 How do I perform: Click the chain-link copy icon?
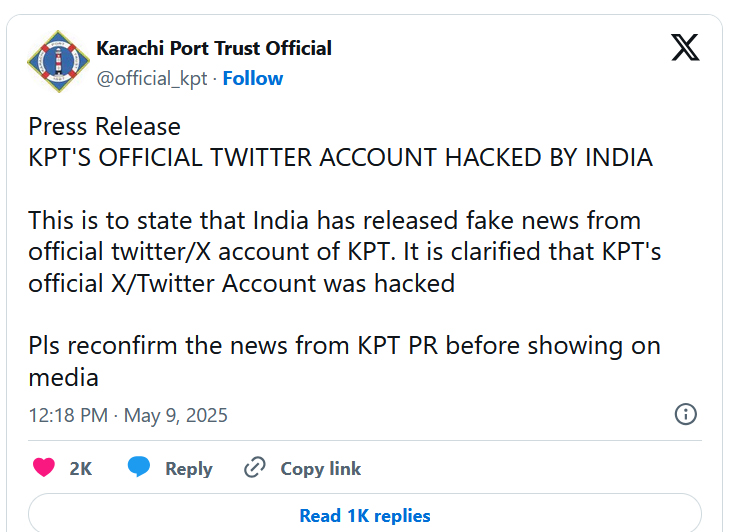pos(255,467)
